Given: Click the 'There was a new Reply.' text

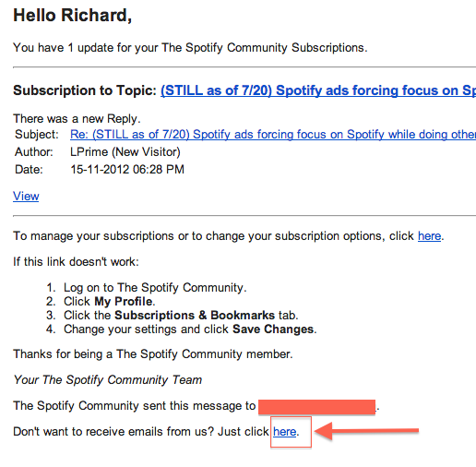Looking at the screenshot, I should [77, 119].
